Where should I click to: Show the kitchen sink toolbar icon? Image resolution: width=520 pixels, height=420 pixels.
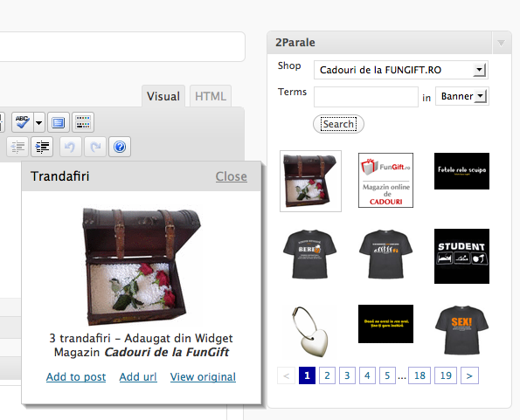pyautogui.click(x=83, y=122)
